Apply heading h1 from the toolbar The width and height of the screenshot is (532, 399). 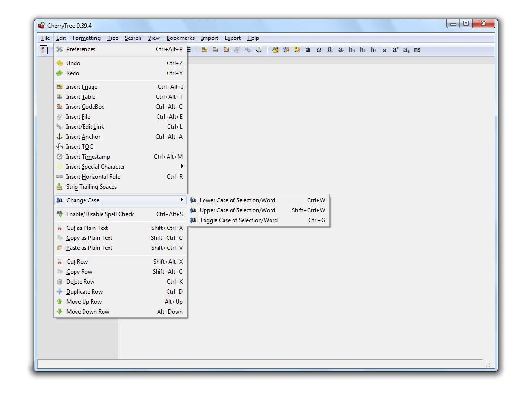point(352,50)
